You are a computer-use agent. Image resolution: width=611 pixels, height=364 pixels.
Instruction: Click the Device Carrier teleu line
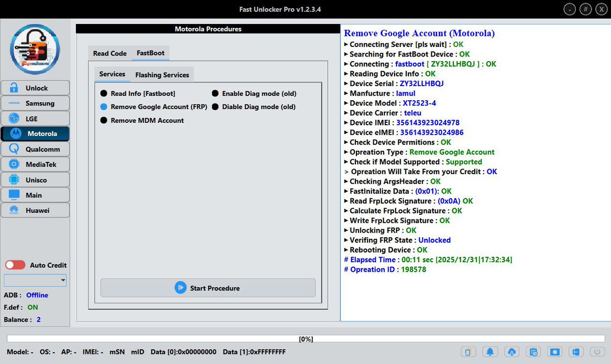pos(383,113)
